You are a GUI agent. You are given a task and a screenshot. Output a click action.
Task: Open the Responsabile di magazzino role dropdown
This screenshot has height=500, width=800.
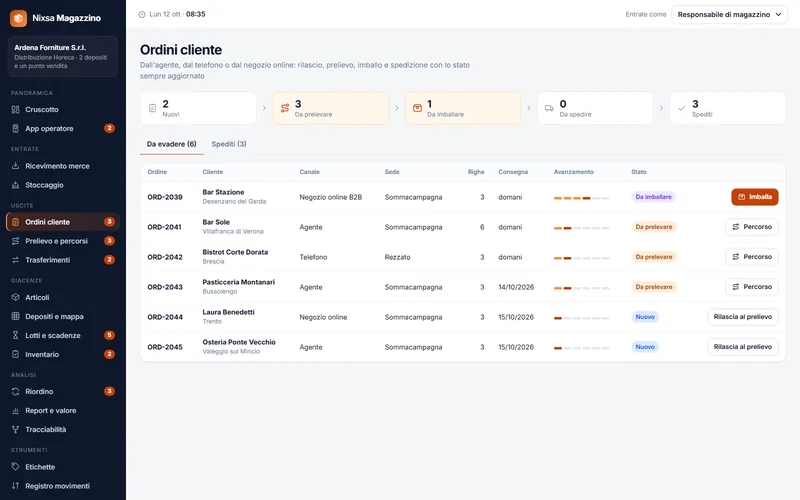[x=729, y=14]
